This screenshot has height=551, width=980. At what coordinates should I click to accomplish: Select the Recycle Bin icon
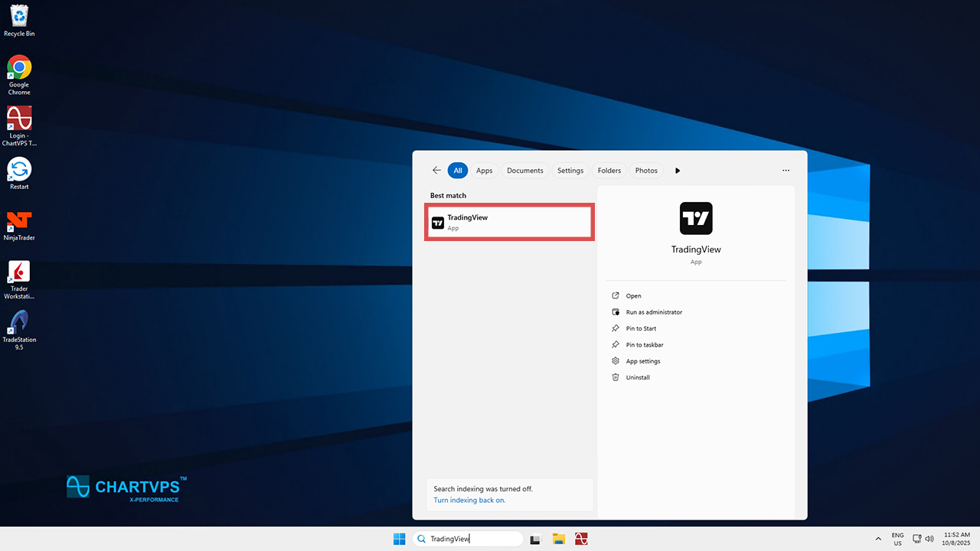[x=19, y=20]
